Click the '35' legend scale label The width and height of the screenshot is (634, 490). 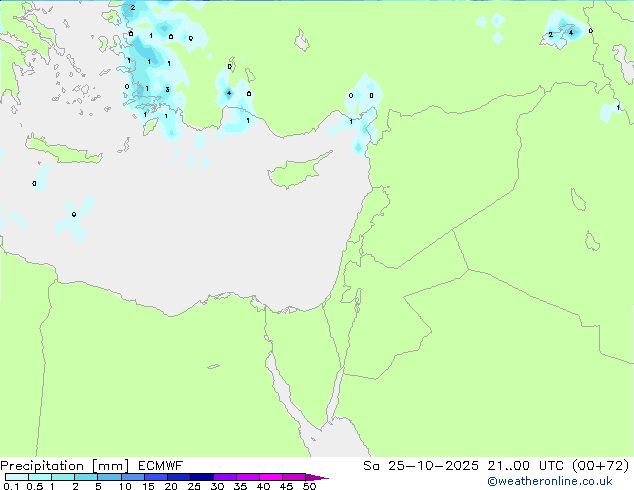click(240, 486)
